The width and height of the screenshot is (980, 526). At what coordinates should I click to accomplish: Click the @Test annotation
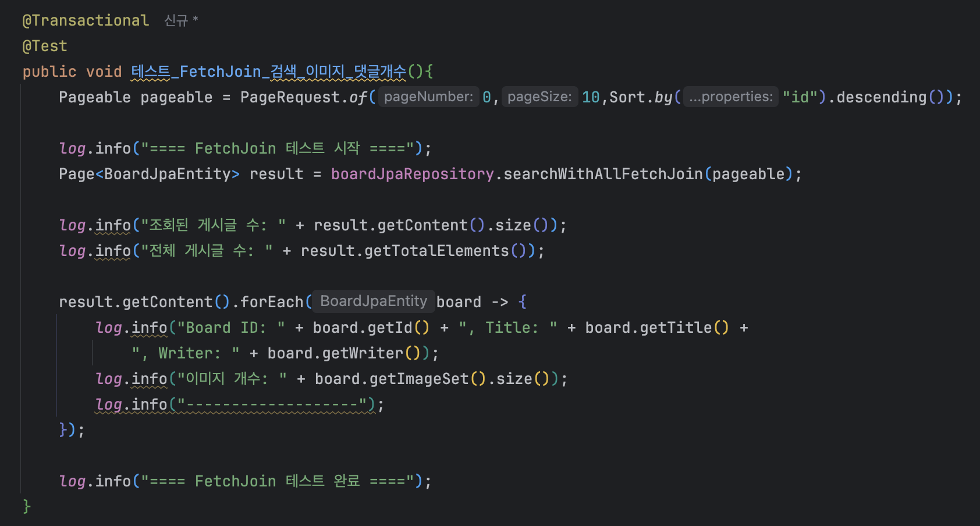(x=45, y=46)
